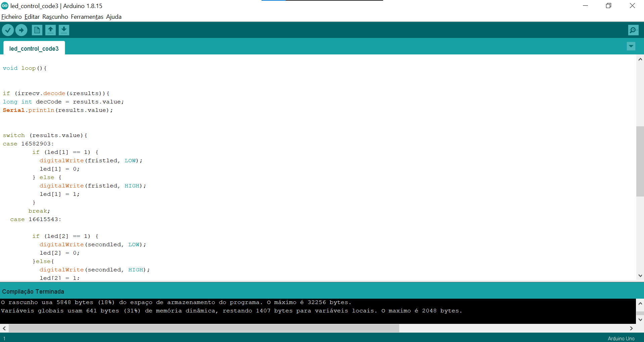Image resolution: width=644 pixels, height=342 pixels.
Task: Click the editor scroll-up arrow
Action: point(640,59)
